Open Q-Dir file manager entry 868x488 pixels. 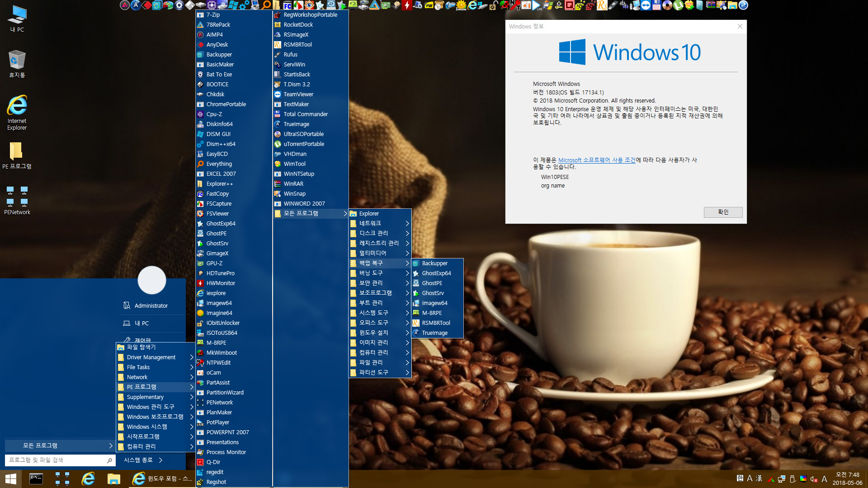[234, 462]
